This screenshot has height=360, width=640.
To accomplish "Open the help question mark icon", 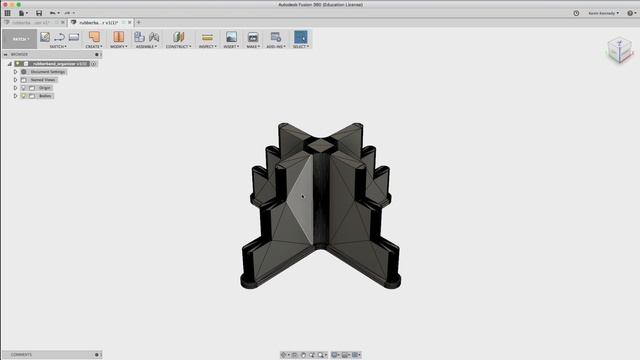I will [x=630, y=13].
